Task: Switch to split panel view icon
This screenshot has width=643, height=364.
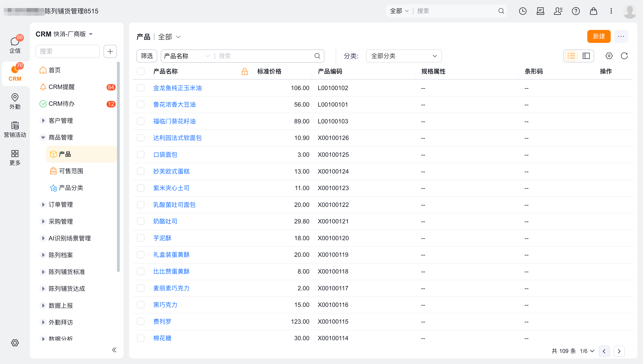Action: click(586, 56)
